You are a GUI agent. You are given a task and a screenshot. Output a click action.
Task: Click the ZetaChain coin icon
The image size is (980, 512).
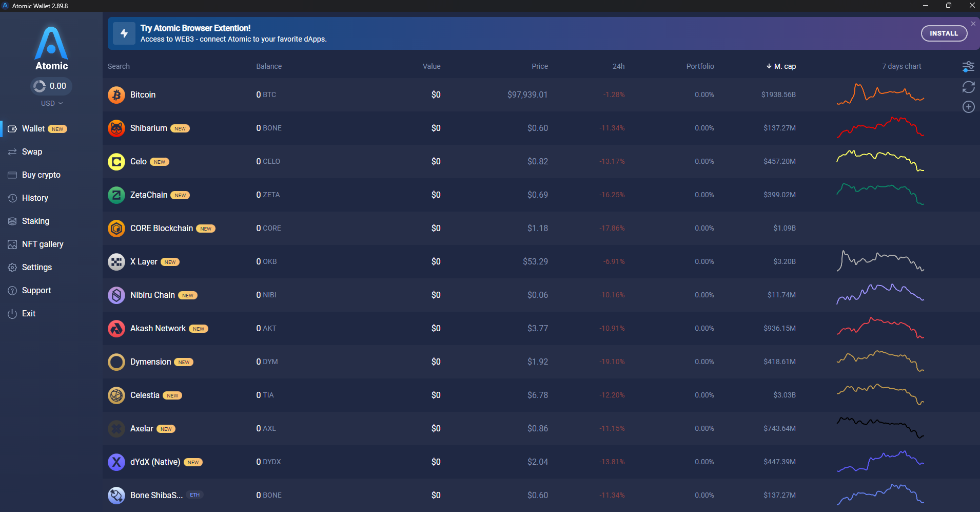click(116, 195)
